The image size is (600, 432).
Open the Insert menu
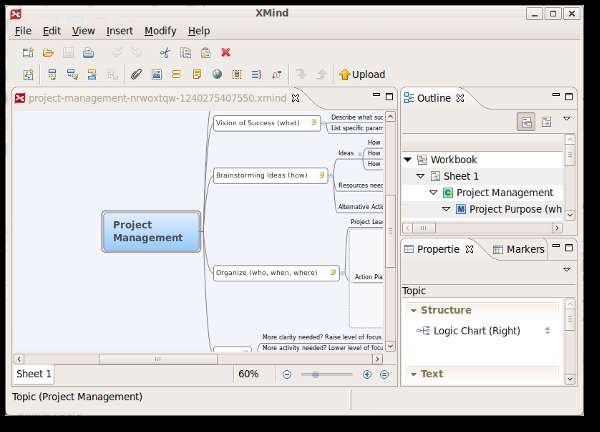coord(119,31)
